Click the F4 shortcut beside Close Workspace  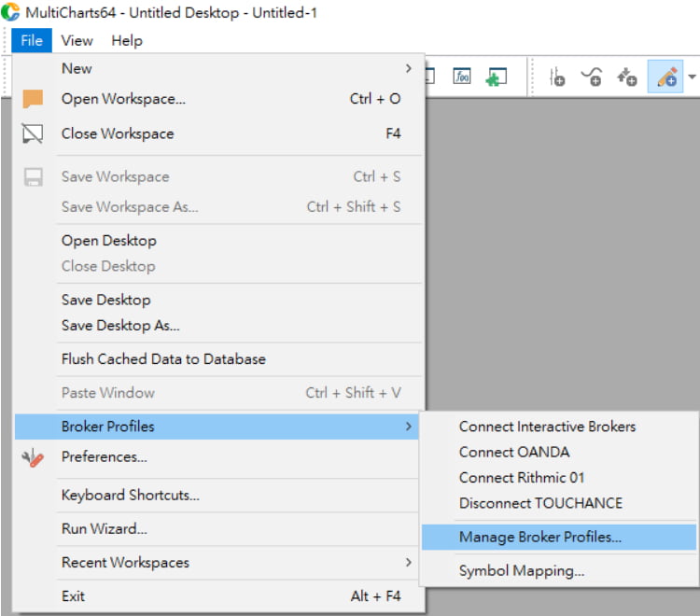tap(393, 133)
